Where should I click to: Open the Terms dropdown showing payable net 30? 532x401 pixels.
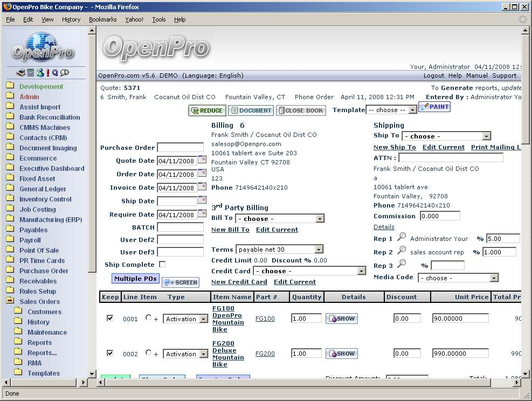click(x=279, y=250)
